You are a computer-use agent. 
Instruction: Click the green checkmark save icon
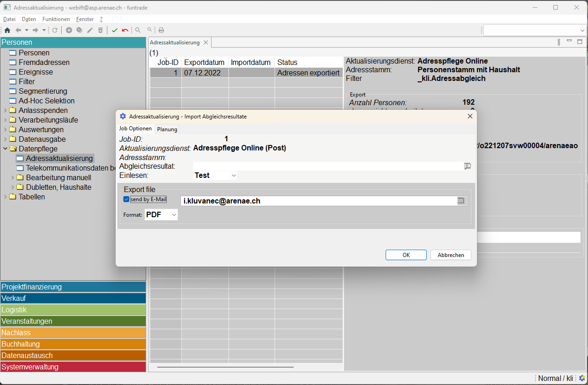[115, 30]
